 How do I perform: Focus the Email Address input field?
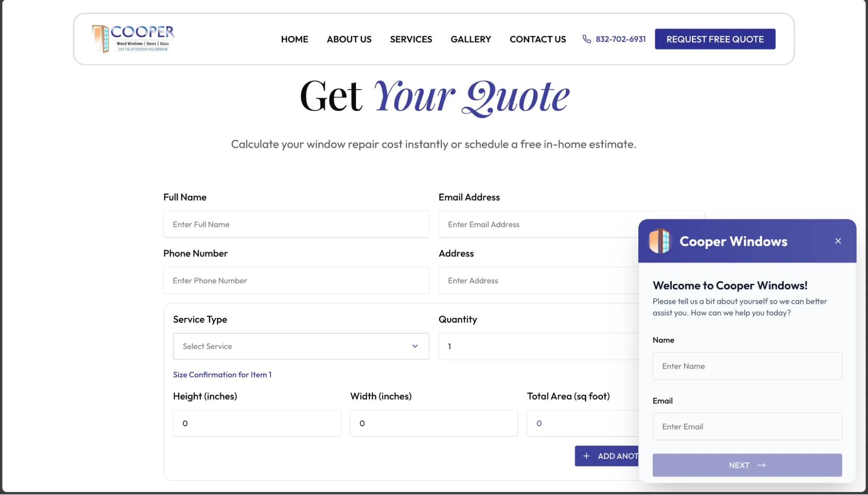(538, 224)
